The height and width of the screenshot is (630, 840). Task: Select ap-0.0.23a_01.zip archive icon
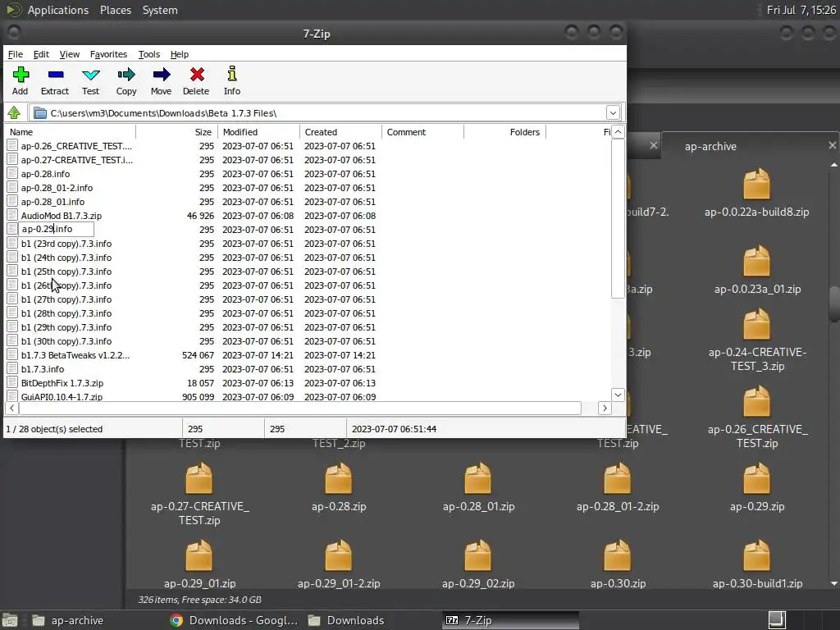click(756, 262)
